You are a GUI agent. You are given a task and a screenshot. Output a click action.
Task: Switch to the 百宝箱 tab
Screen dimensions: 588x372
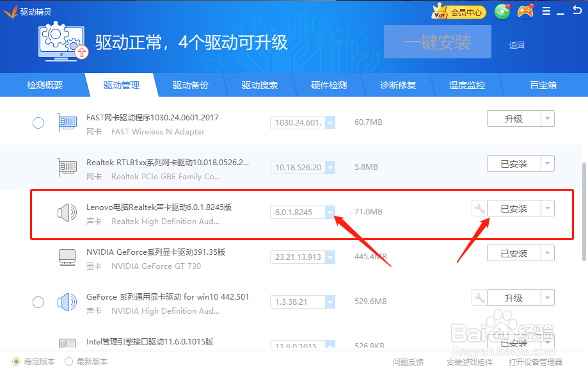543,85
